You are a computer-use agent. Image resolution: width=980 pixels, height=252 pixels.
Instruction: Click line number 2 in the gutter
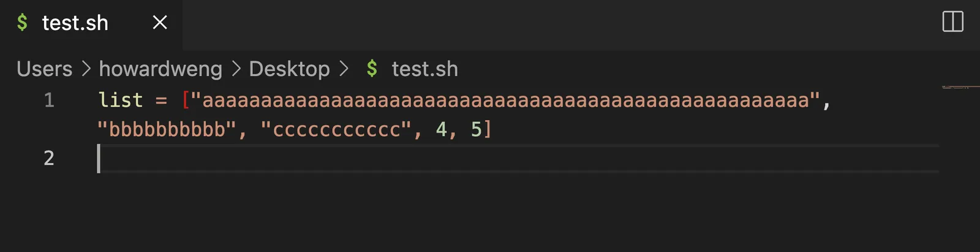pyautogui.click(x=49, y=158)
